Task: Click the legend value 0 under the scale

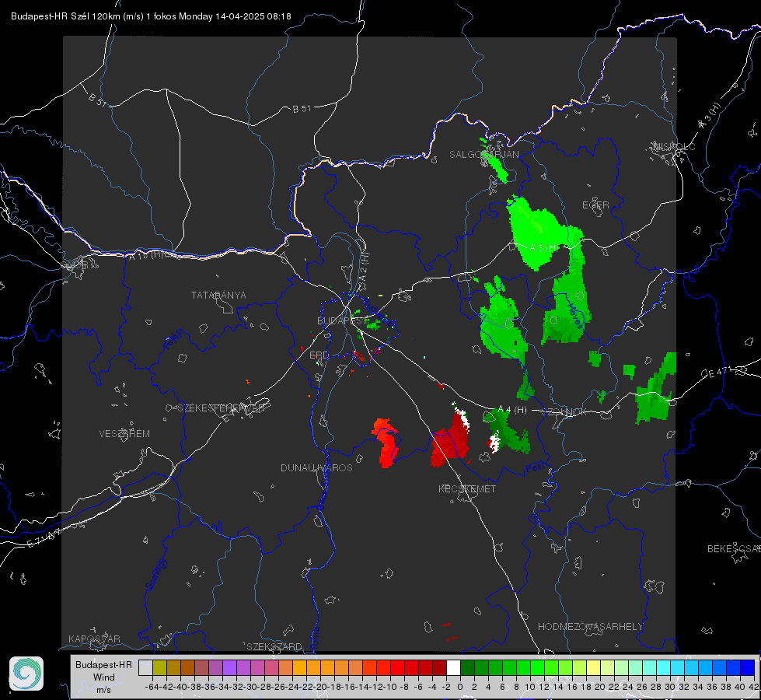Action: [x=460, y=687]
